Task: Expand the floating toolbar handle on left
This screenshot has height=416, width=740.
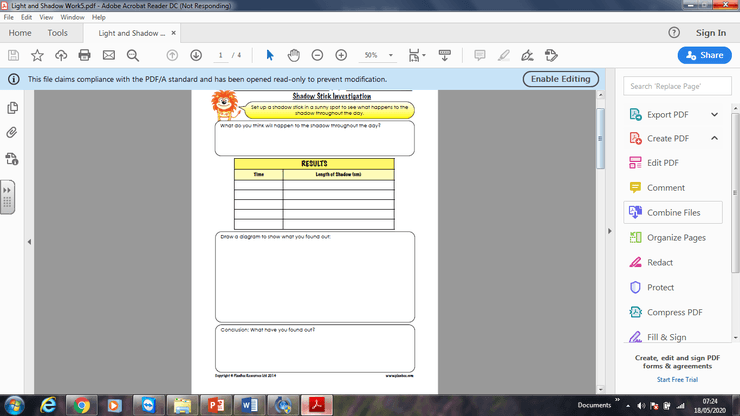Action: coord(7,197)
